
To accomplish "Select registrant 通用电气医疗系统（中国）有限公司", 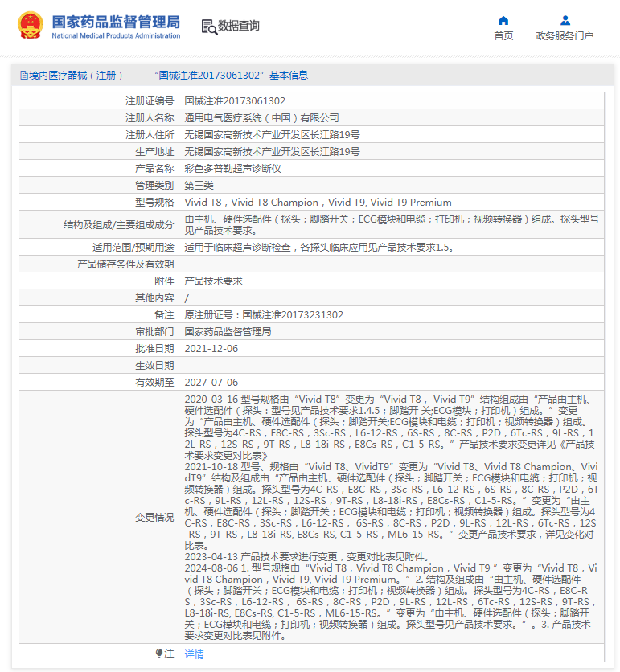I will (261, 118).
